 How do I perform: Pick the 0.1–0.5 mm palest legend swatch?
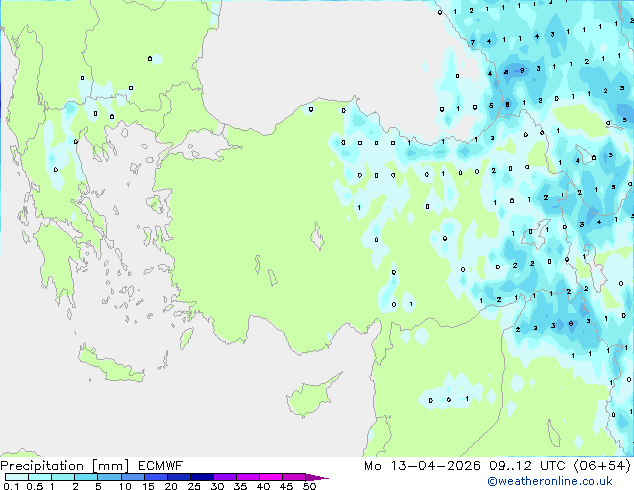(17, 477)
